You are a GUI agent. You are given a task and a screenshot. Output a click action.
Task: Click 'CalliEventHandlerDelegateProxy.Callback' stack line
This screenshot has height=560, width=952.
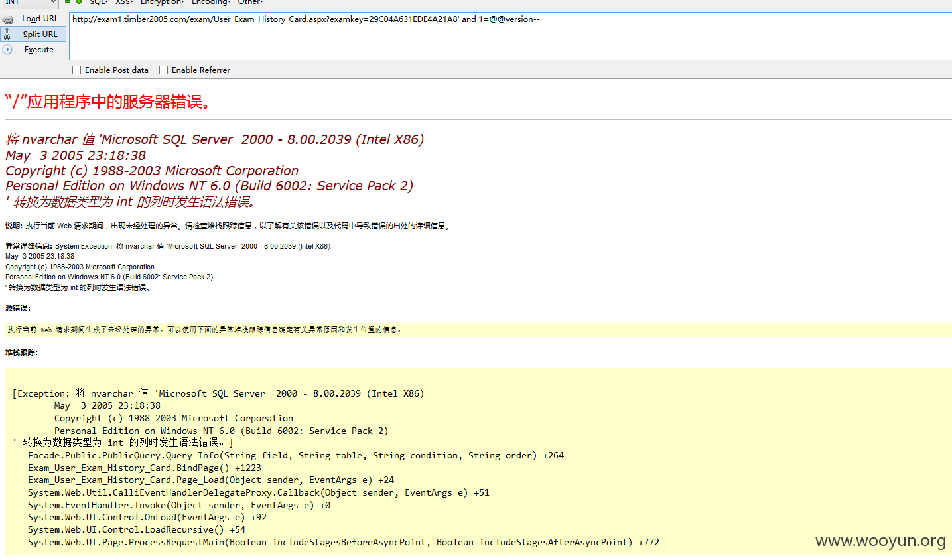[x=259, y=492]
